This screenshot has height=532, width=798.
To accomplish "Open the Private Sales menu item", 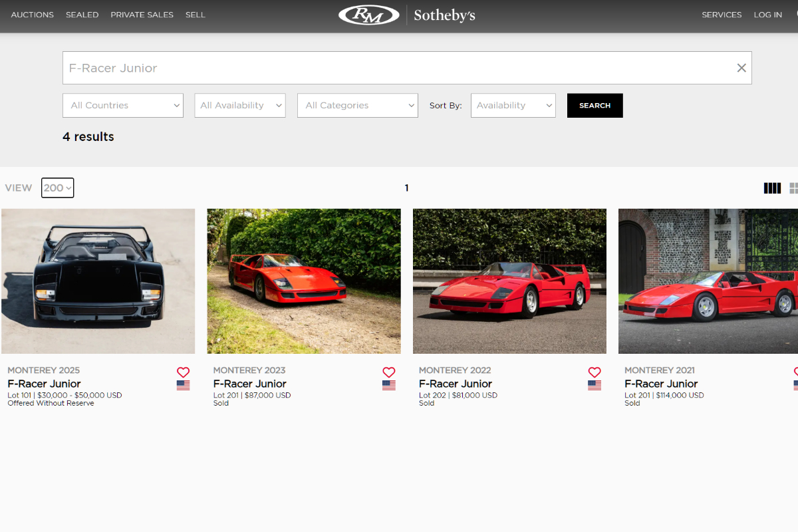I will (142, 15).
